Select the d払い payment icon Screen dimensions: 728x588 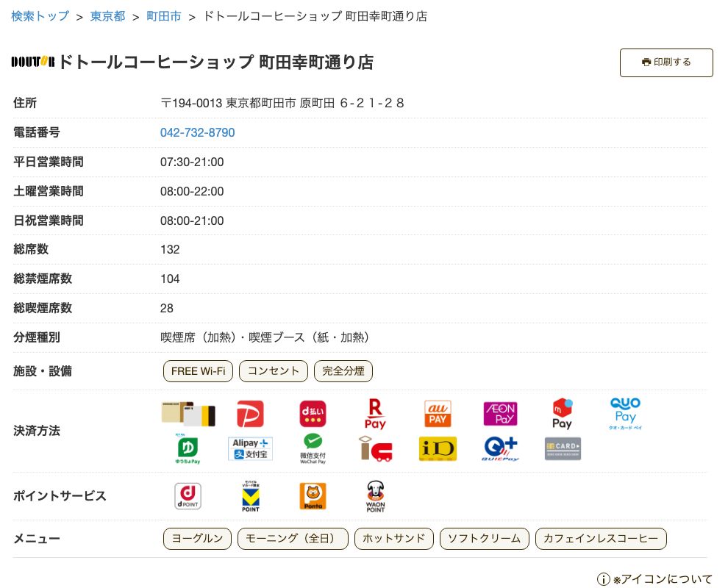pos(313,414)
